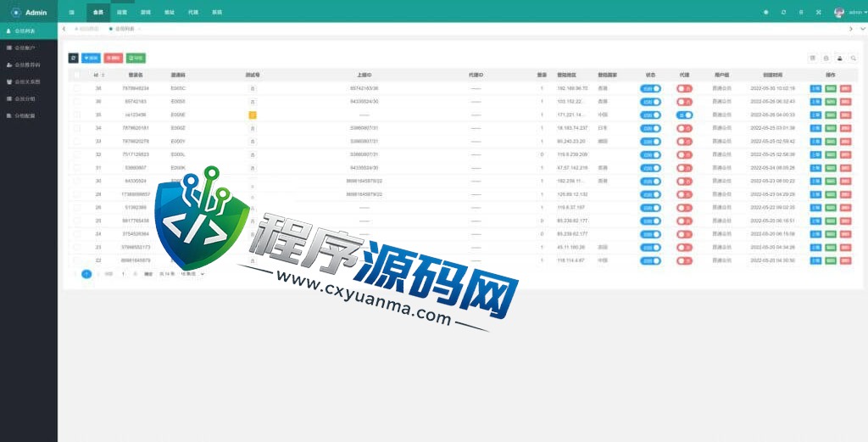868x442 pixels.
Task: Toggle red agent switch in row id 34
Action: (x=684, y=128)
